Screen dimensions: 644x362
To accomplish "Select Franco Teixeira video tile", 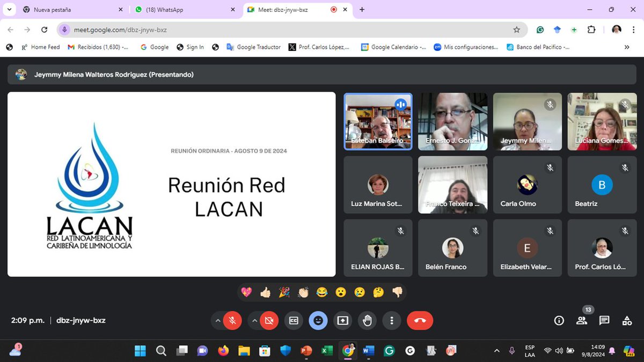I will click(453, 184).
